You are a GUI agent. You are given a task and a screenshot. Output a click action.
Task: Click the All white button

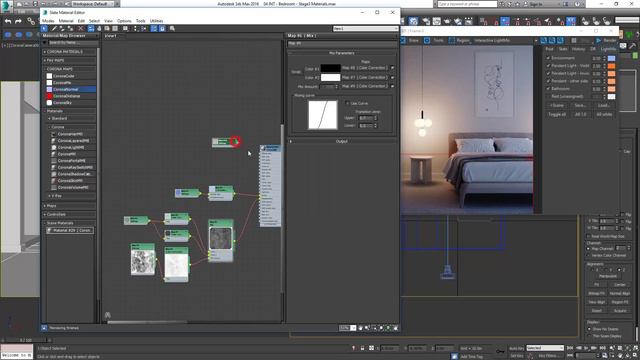[604, 114]
